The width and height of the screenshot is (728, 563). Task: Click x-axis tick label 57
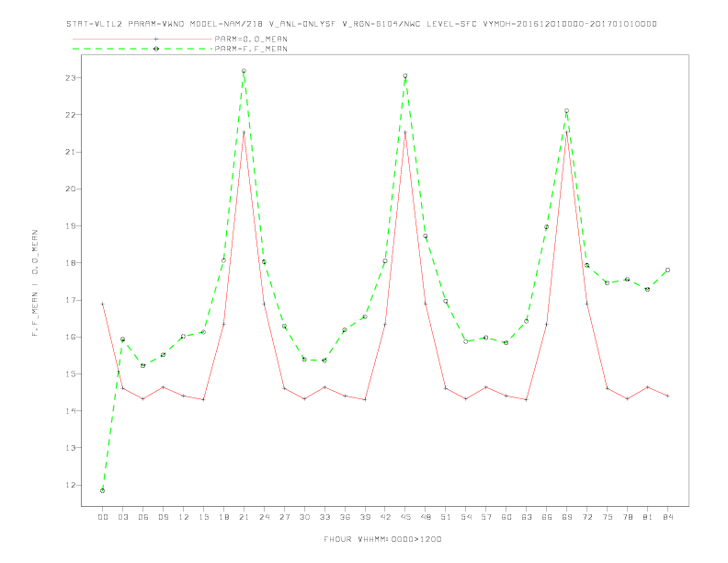click(486, 517)
